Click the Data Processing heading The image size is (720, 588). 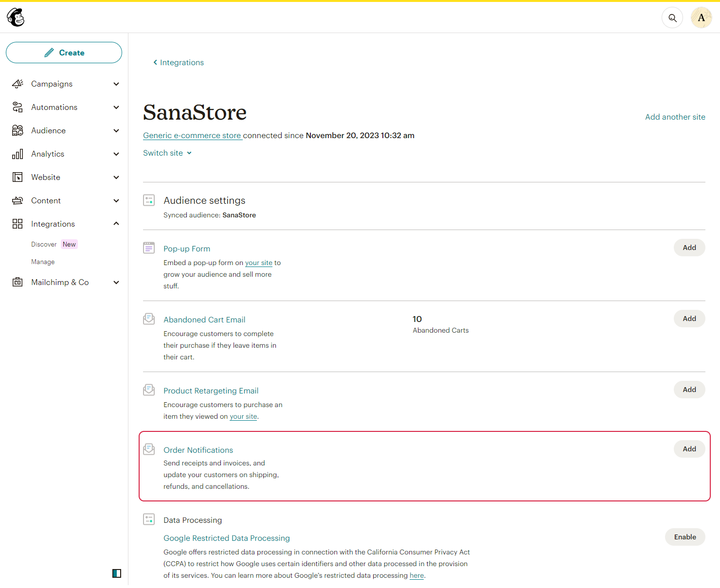click(193, 520)
